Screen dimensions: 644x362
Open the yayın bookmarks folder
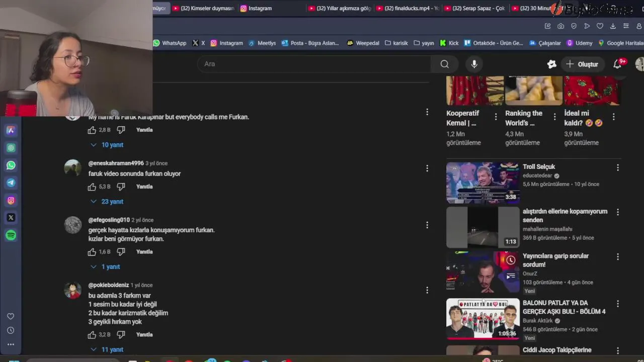click(424, 43)
